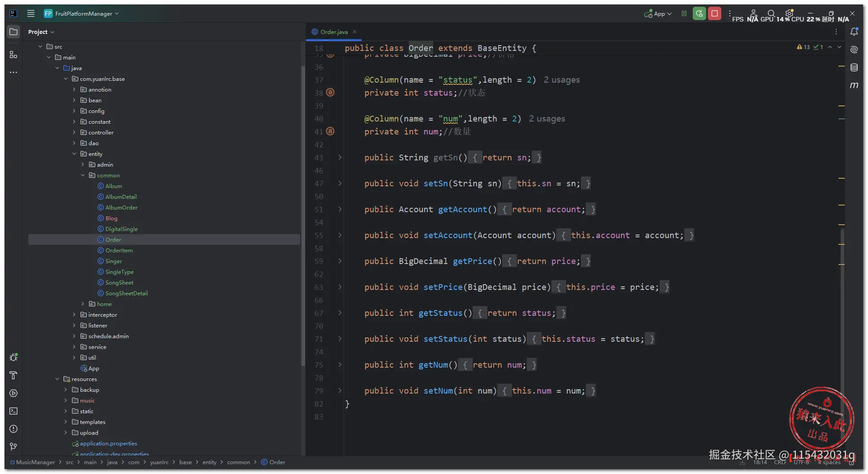
Task: Expand the admin package
Action: click(83, 164)
